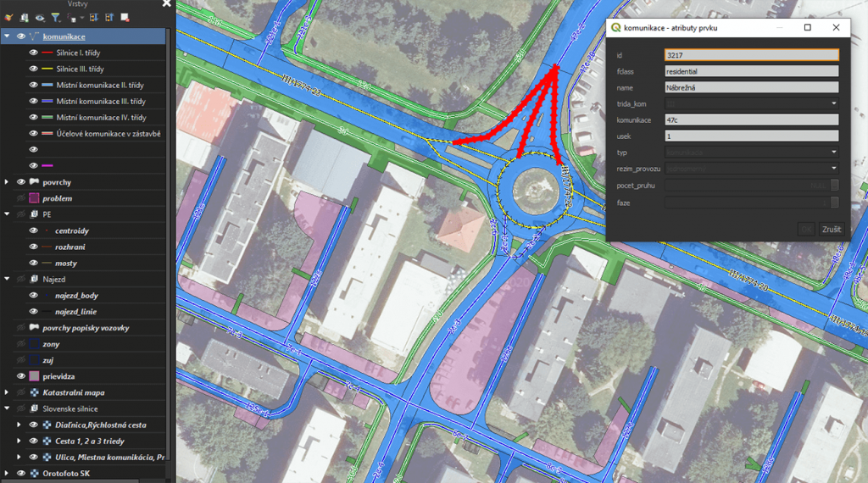
Task: Click the name field containing Nábrežná
Action: pyautogui.click(x=751, y=87)
